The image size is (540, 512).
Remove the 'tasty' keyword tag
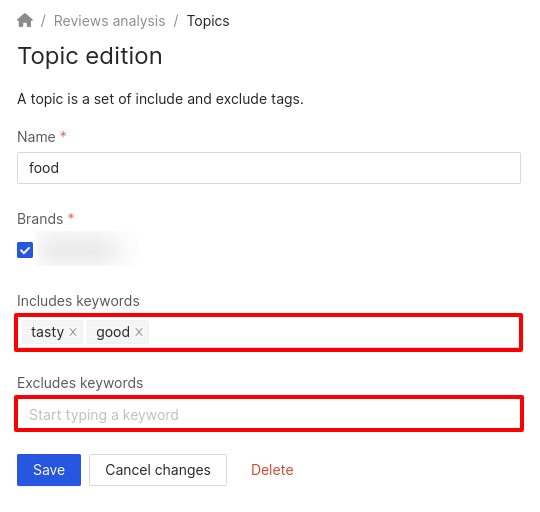point(73,332)
